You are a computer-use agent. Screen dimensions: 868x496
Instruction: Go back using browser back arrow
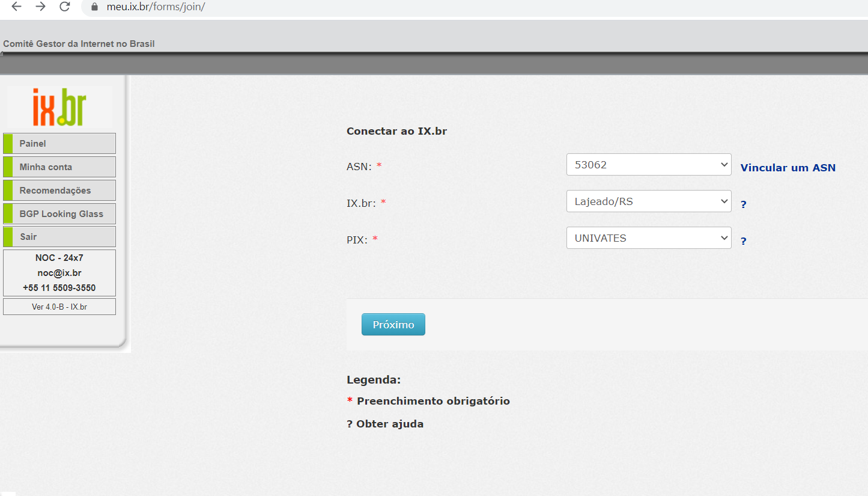click(x=17, y=7)
